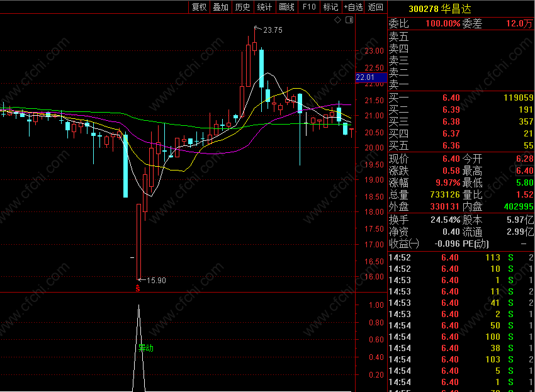Click the 返回 back button
This screenshot has width=535, height=392.
(375, 7)
